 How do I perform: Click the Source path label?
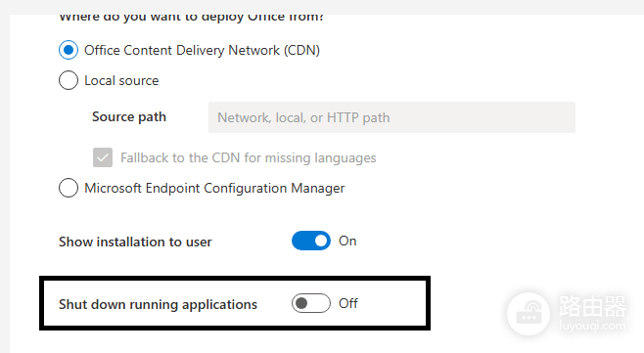[x=129, y=117]
